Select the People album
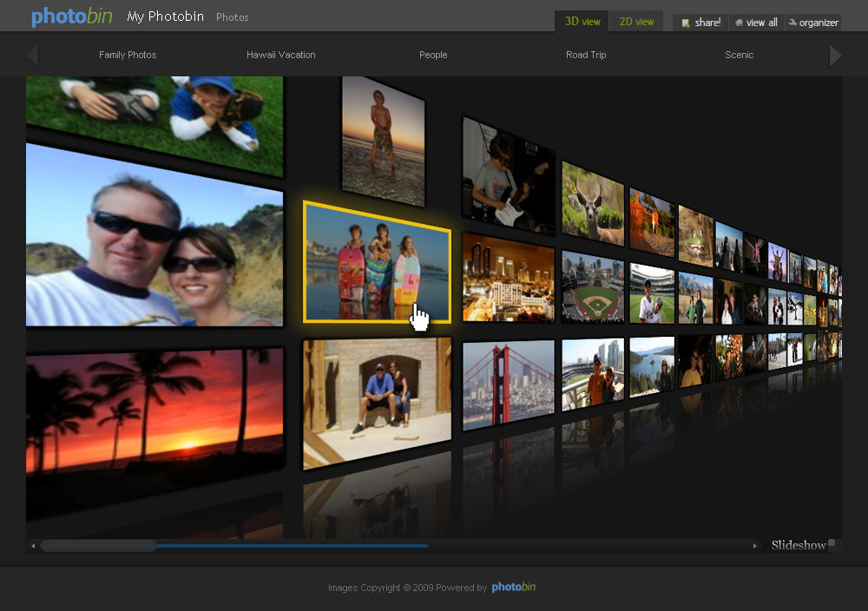868x611 pixels. pyautogui.click(x=433, y=55)
